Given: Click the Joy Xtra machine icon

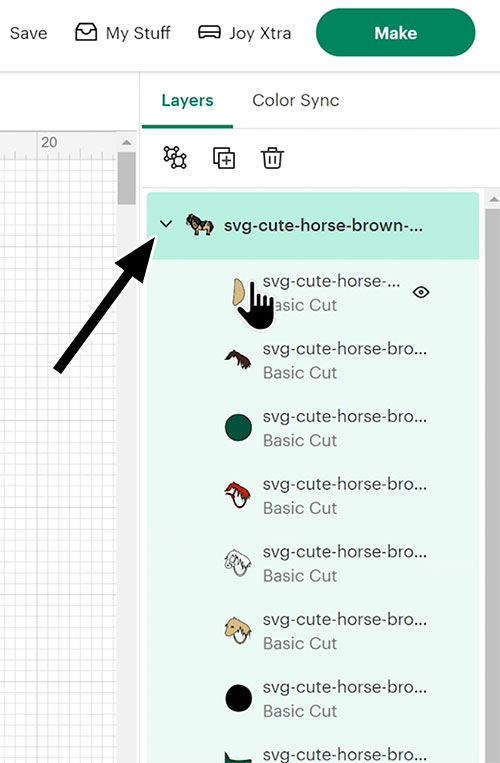Looking at the screenshot, I should click(x=210, y=32).
